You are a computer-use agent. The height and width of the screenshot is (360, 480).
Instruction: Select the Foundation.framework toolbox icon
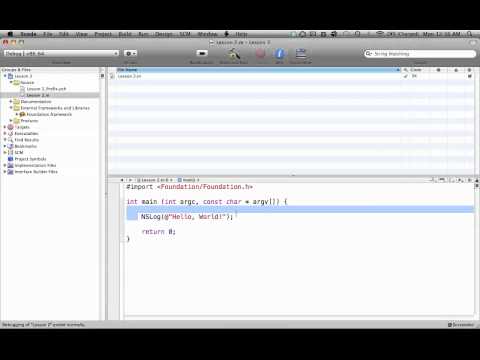point(23,114)
